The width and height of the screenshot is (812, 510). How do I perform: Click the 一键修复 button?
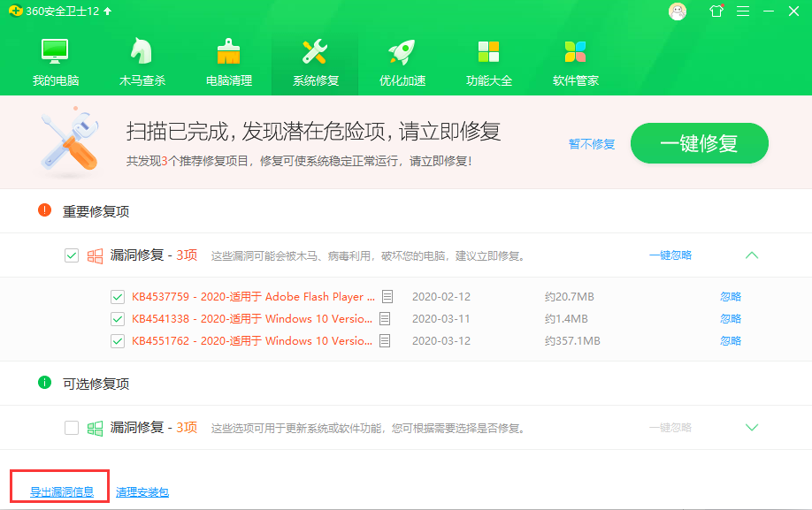pos(699,143)
